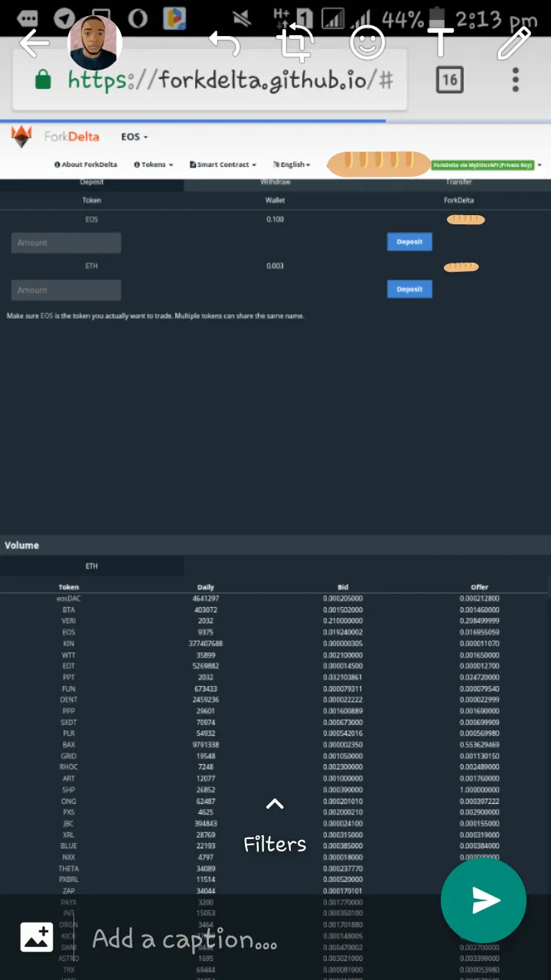Add another image from gallery

click(36, 936)
